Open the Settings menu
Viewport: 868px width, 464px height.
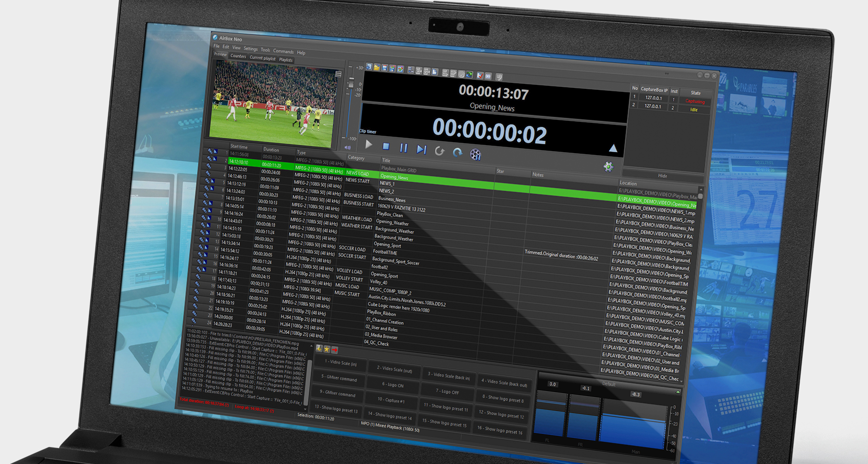click(251, 49)
